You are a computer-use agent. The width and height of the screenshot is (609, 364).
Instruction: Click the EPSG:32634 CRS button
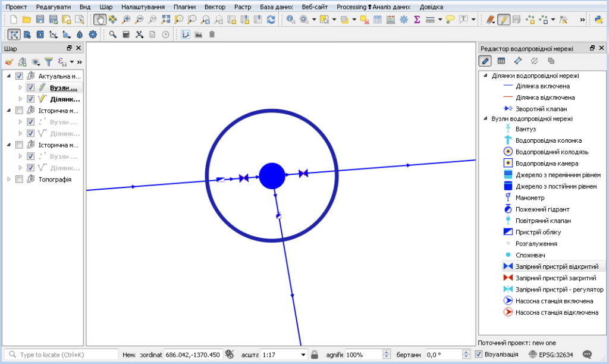point(551,354)
